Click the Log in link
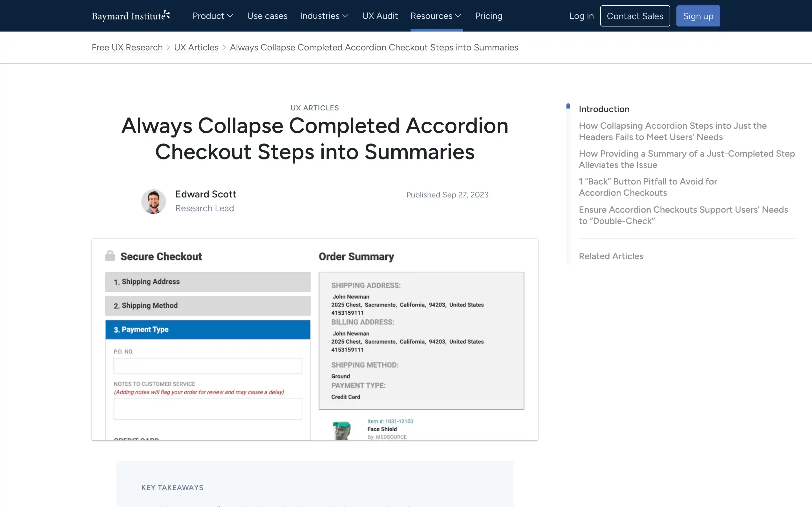This screenshot has width=812, height=507. coord(581,16)
